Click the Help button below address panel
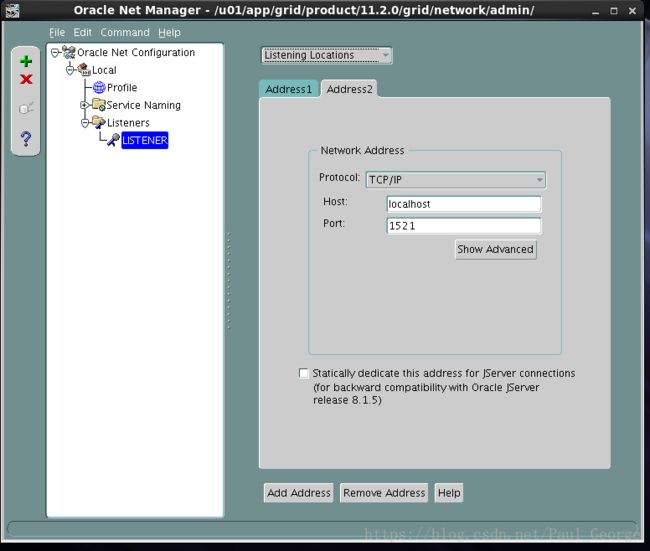 tap(449, 493)
